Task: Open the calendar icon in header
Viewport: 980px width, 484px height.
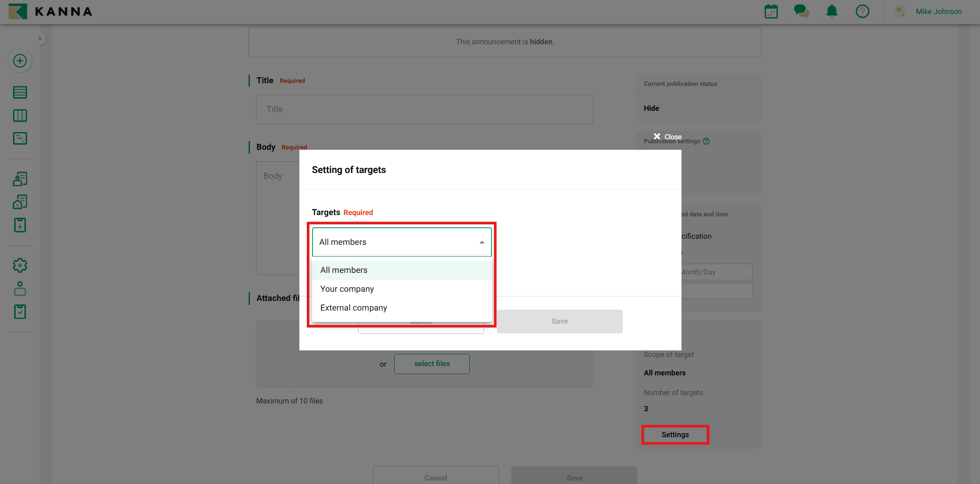Action: (771, 11)
